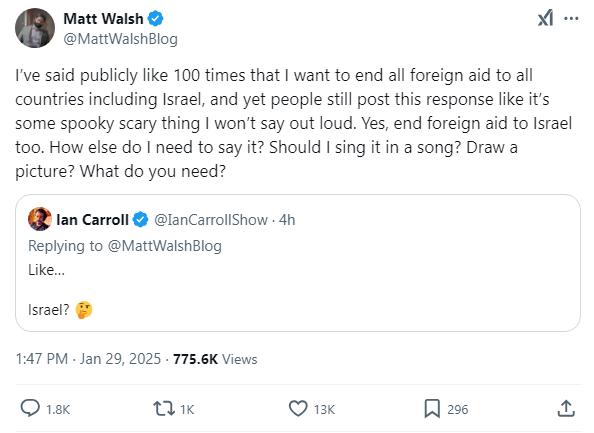Click the Ian Carroll name in quote
This screenshot has width=594, height=433.
pyautogui.click(x=92, y=220)
